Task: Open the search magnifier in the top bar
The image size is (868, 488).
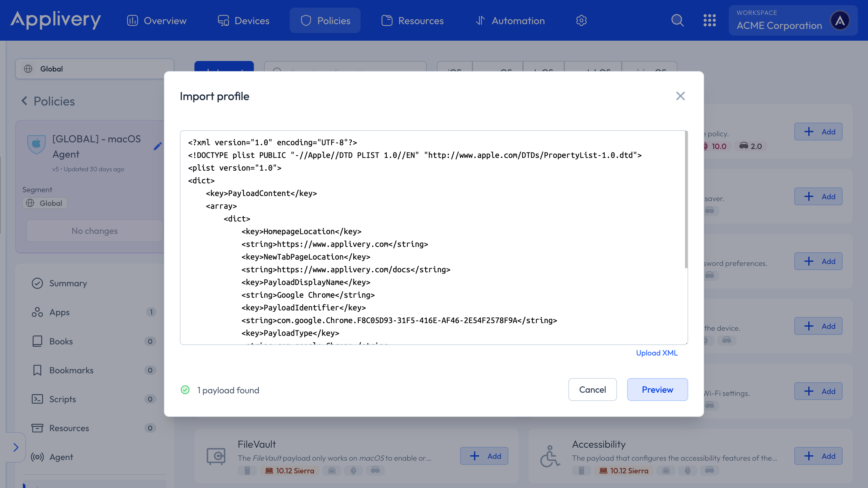Action: coord(678,20)
